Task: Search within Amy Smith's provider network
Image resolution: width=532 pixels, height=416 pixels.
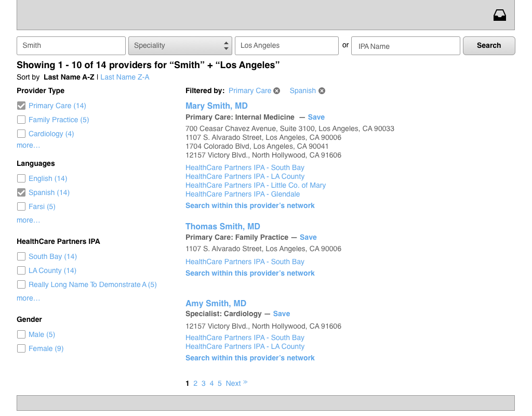Action: point(250,358)
